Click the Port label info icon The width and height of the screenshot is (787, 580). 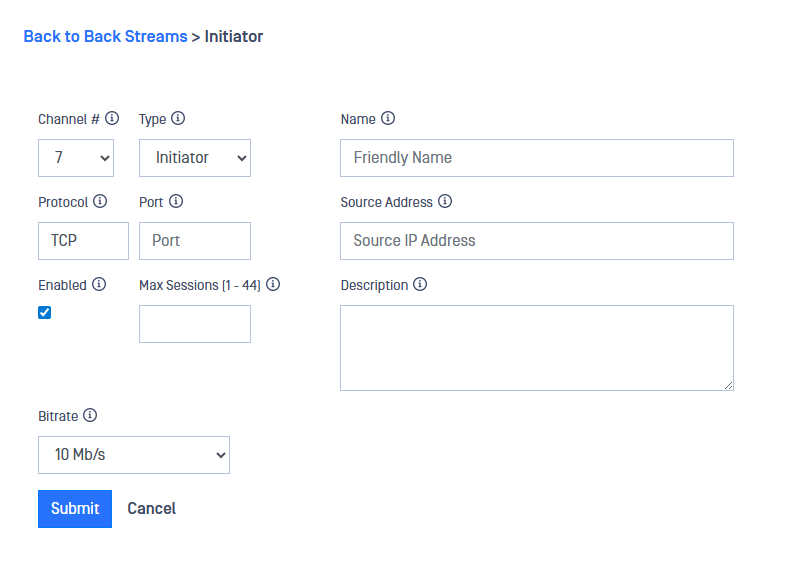coord(176,201)
